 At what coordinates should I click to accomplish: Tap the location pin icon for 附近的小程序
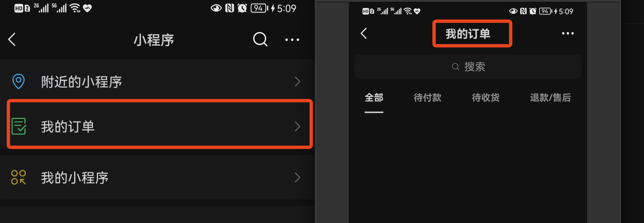click(19, 81)
